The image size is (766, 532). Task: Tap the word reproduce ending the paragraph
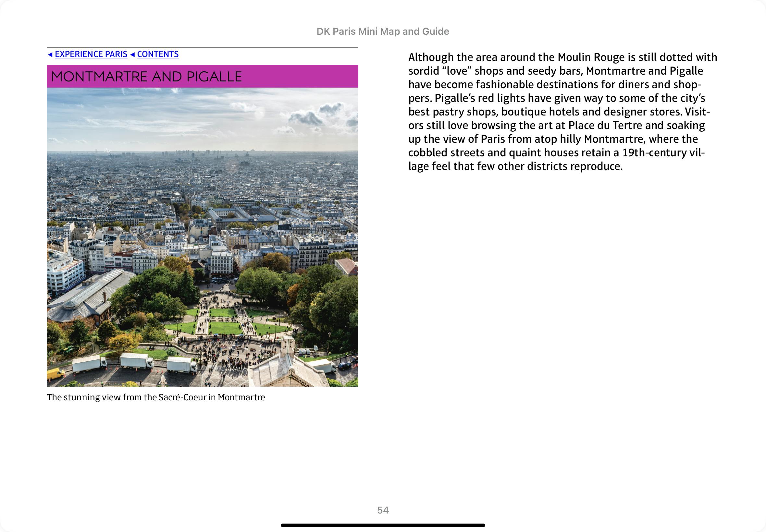point(595,166)
